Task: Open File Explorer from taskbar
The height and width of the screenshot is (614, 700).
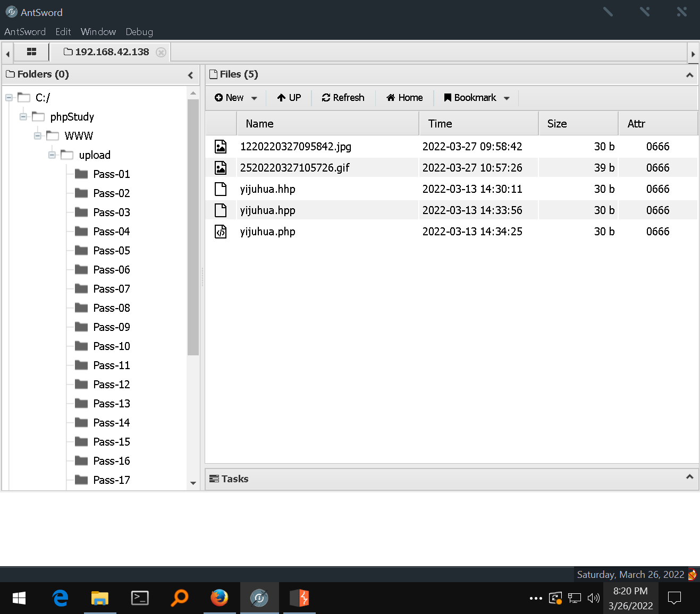Action: pos(99,598)
